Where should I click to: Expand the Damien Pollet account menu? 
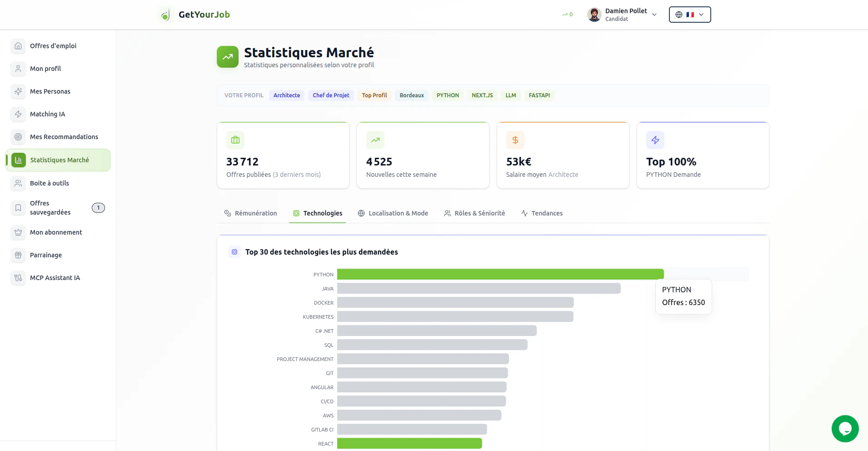[x=654, y=15]
